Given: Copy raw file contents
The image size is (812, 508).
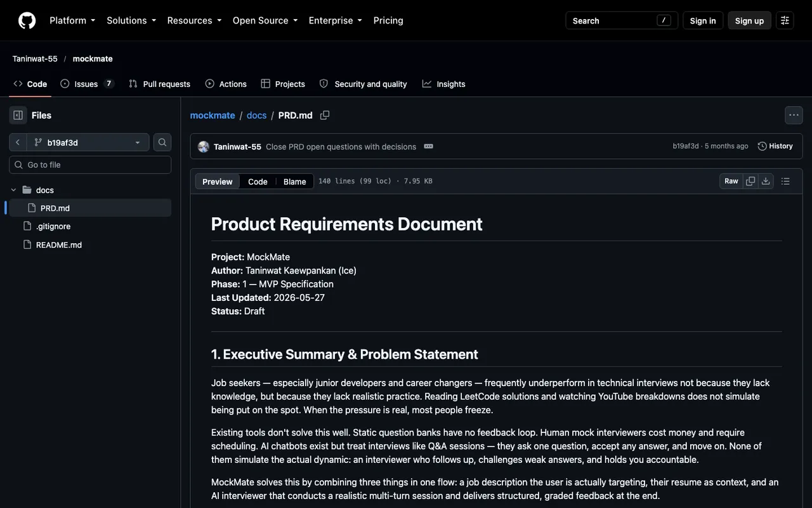Looking at the screenshot, I should coord(750,181).
